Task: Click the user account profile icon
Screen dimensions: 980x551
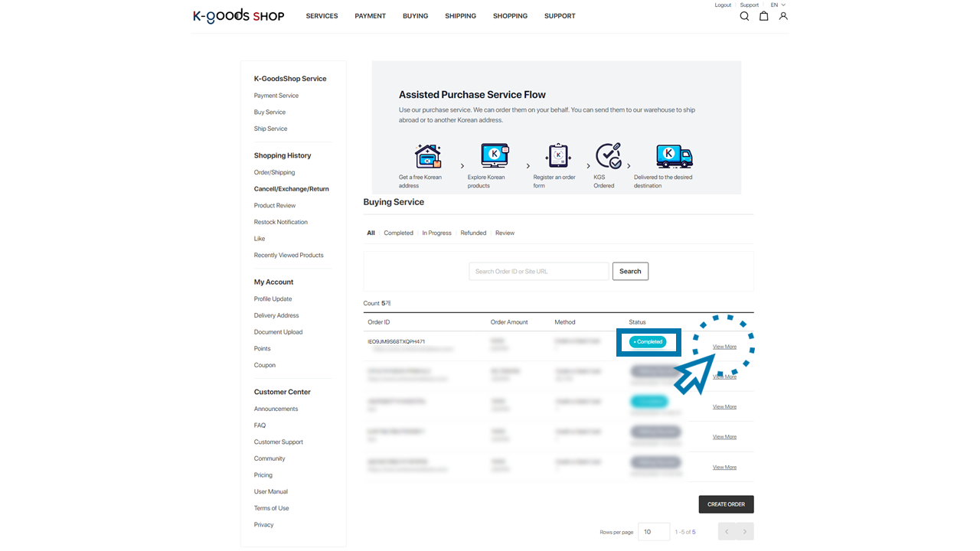Action: pos(783,16)
